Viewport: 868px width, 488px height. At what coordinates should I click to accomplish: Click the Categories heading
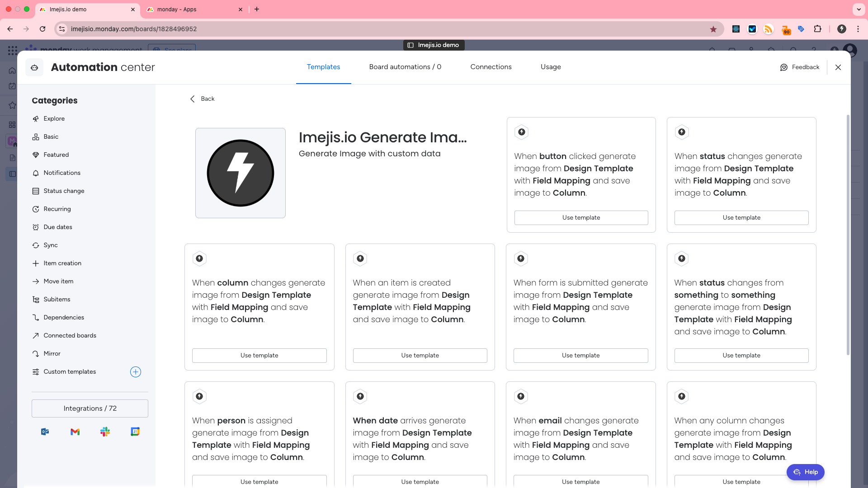click(55, 101)
